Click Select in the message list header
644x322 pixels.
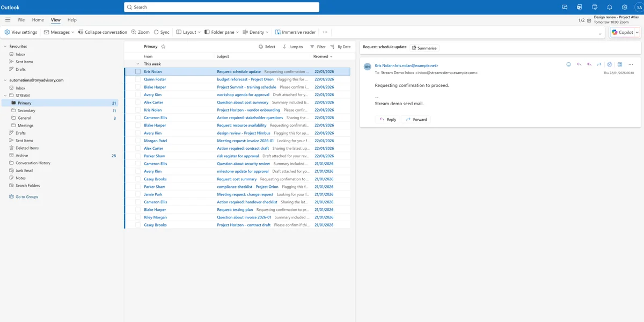point(267,47)
